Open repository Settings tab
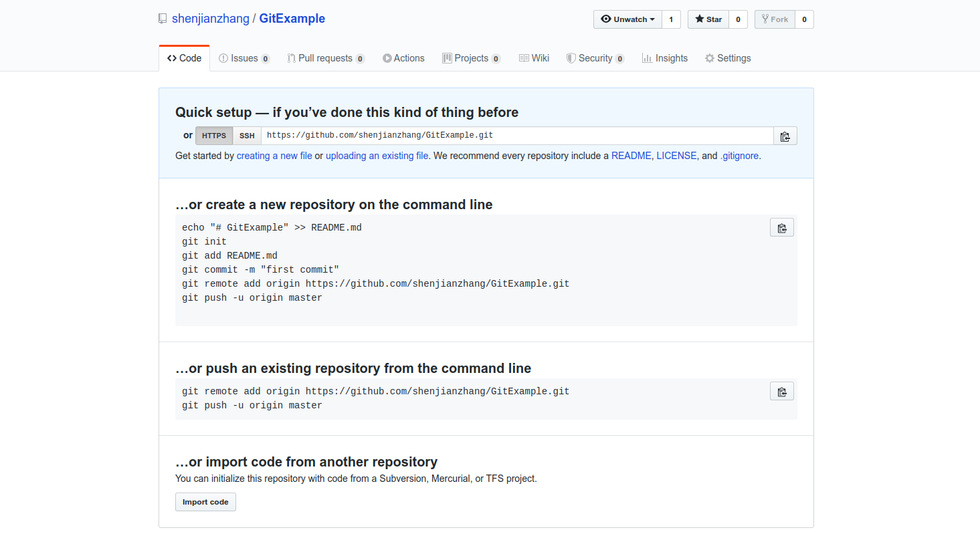The image size is (980, 534). click(728, 58)
